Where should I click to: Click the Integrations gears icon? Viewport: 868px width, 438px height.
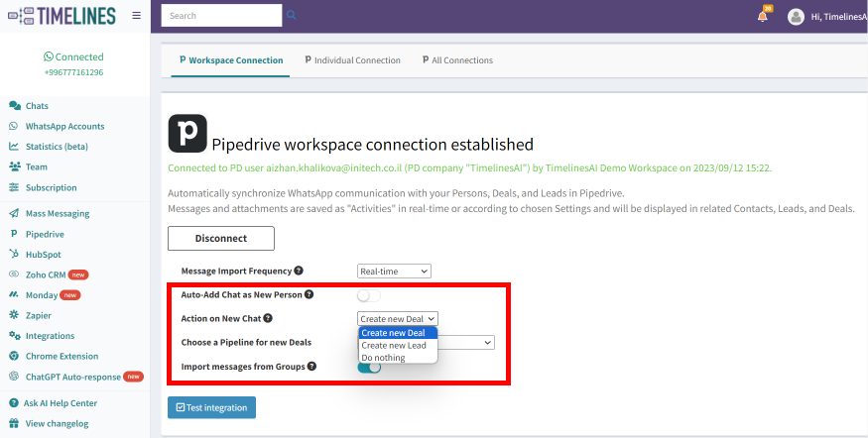15,336
